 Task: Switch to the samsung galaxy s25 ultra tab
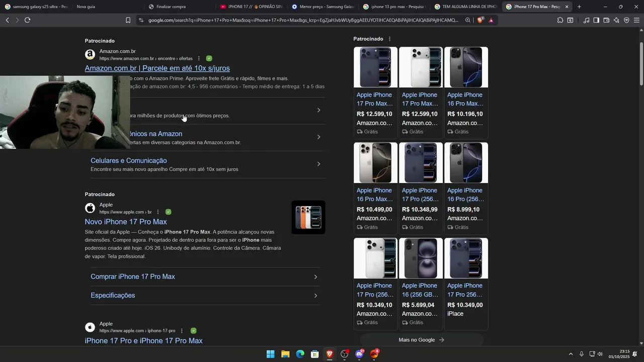point(36,7)
